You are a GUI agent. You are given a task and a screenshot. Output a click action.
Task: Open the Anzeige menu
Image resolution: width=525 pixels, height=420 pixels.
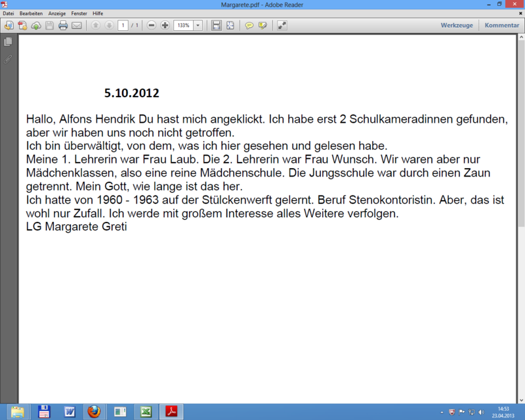57,13
